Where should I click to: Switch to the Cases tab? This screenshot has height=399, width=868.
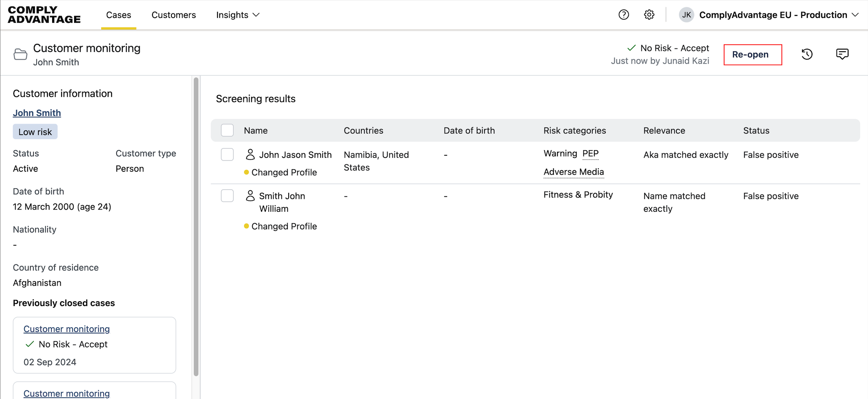(118, 15)
